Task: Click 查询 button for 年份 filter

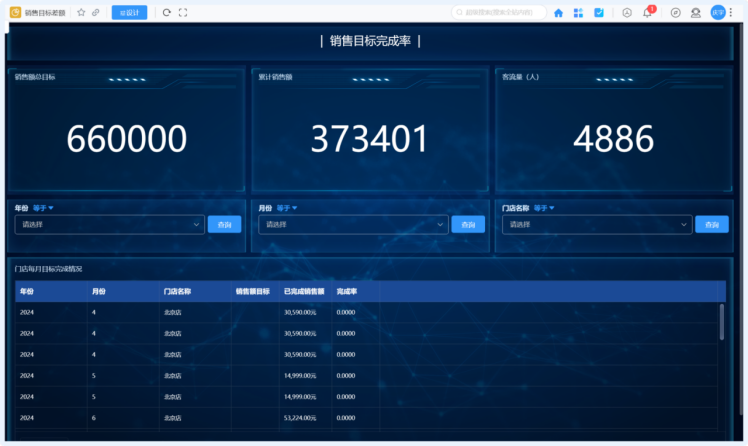Action: (224, 225)
